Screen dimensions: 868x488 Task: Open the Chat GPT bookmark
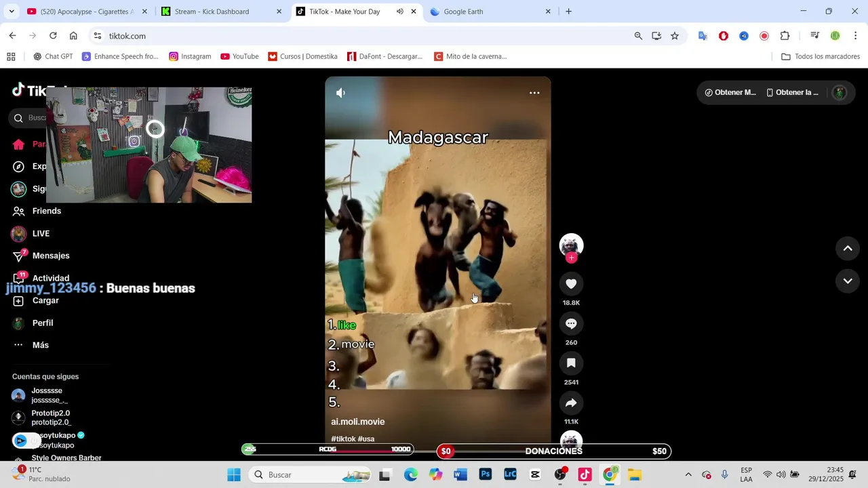tap(53, 57)
